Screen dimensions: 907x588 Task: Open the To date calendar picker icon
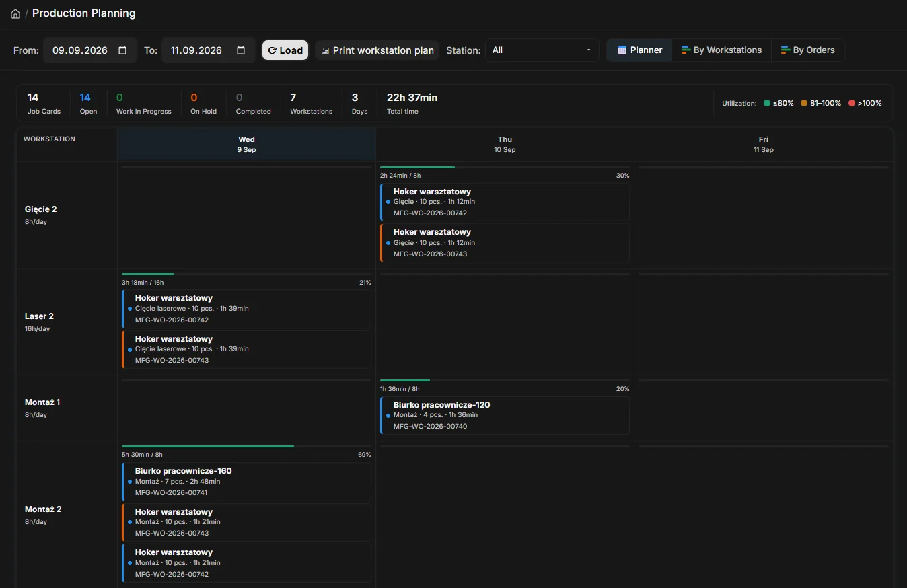point(241,50)
